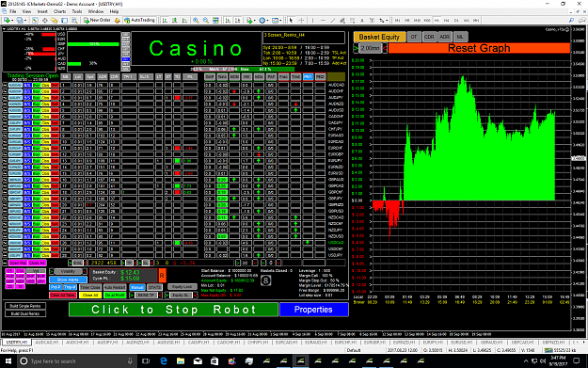Image resolution: width=588 pixels, height=368 pixels.
Task: Open the New Order dialog
Action: pos(97,20)
